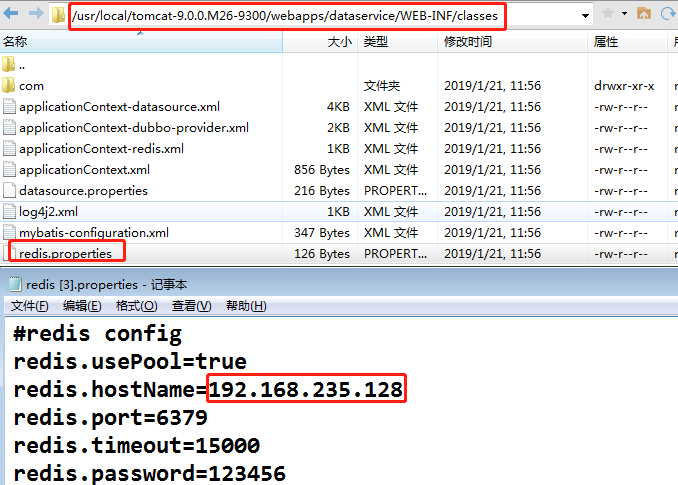This screenshot has width=678, height=485.
Task: Click the forward navigation arrow
Action: 34,15
